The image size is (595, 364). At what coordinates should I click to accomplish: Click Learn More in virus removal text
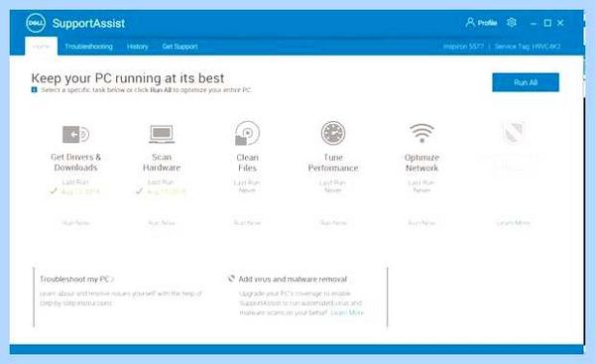click(347, 312)
